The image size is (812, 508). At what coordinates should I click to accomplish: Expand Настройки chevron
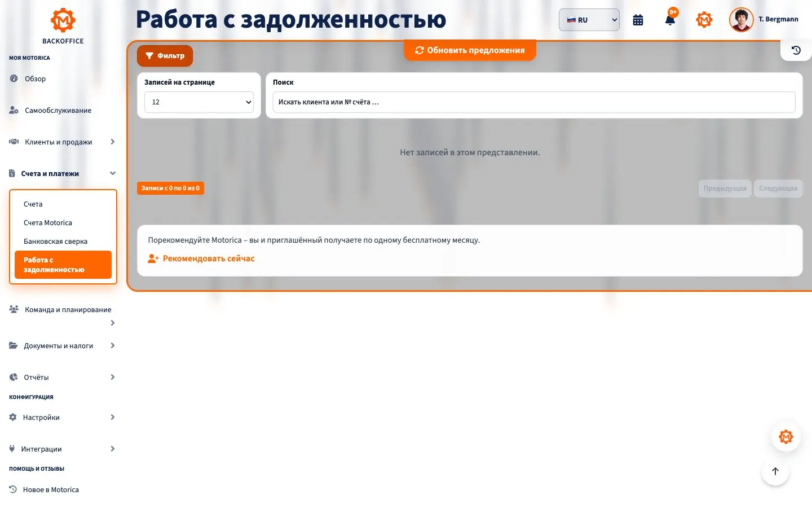click(x=113, y=417)
